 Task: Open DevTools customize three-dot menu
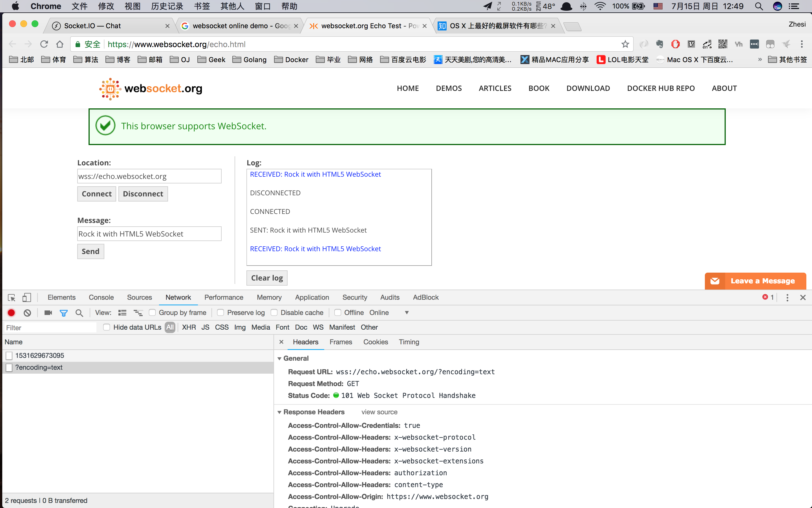(787, 298)
